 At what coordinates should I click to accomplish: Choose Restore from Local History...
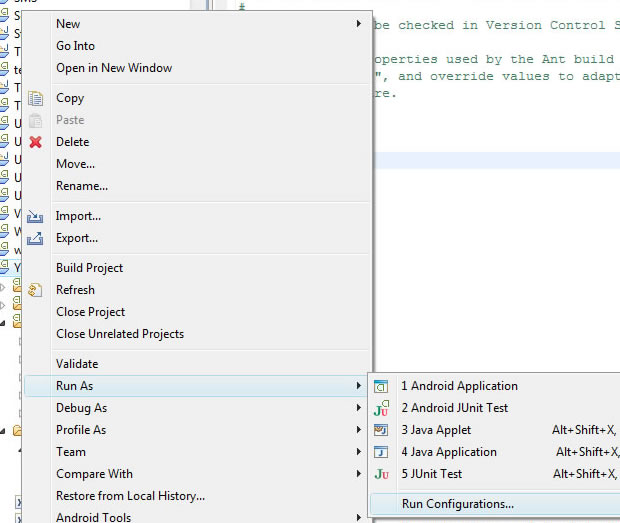coord(130,496)
